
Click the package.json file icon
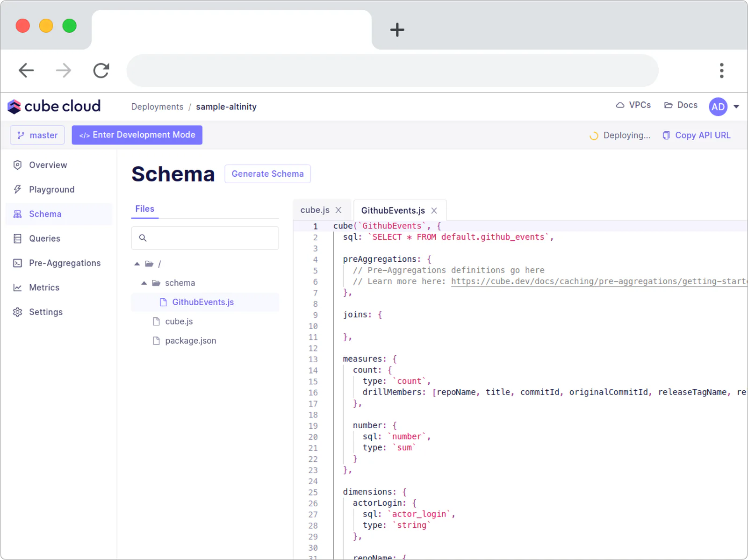156,341
